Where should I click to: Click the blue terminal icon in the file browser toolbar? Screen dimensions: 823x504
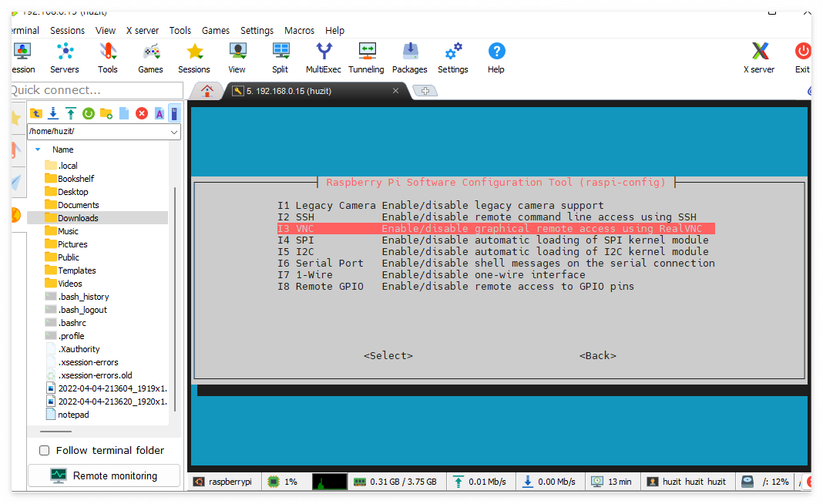174,113
